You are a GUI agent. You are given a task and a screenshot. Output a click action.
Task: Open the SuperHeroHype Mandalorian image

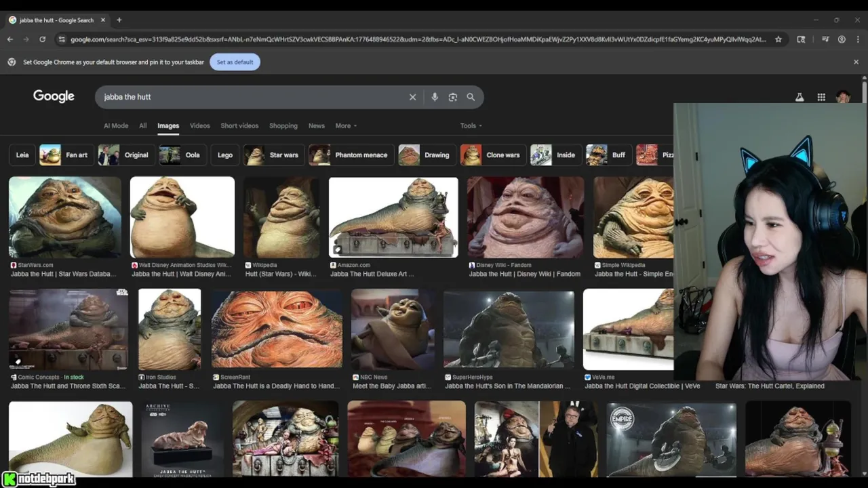click(509, 329)
